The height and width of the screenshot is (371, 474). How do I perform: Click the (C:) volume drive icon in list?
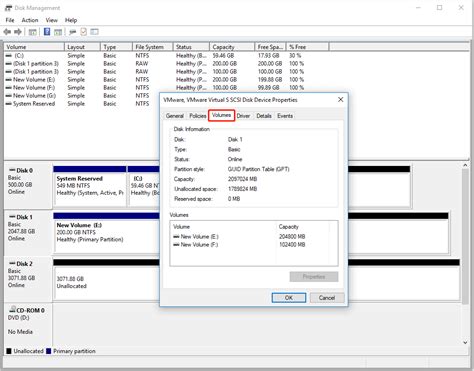9,56
